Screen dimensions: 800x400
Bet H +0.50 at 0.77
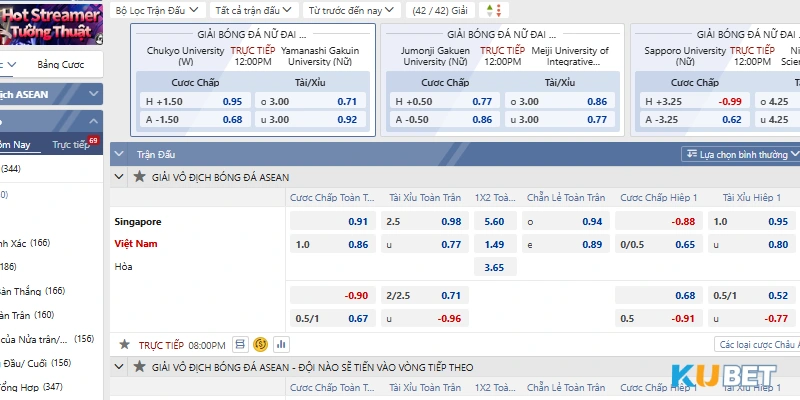coord(445,102)
